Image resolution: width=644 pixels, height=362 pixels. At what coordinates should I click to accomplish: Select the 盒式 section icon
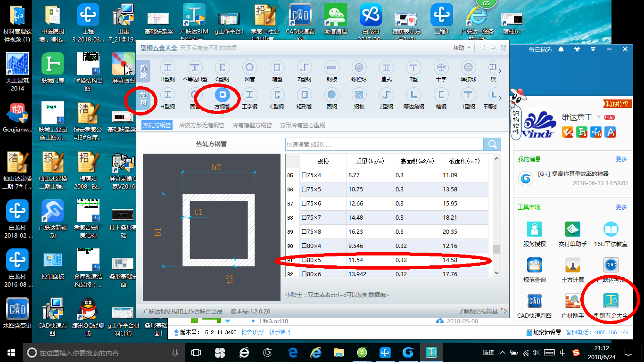387,71
